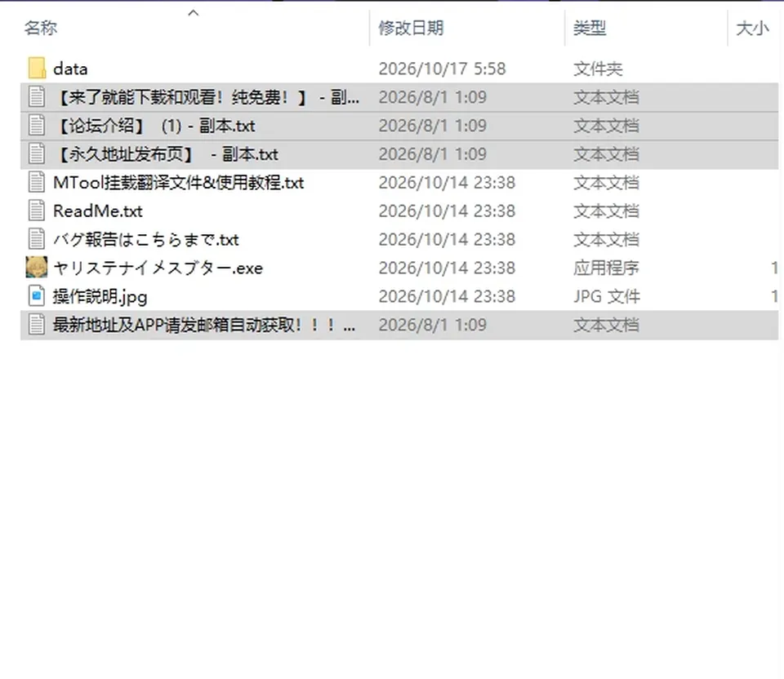
Task: Click document icon next to ReadMe.txt
Action: pos(37,211)
